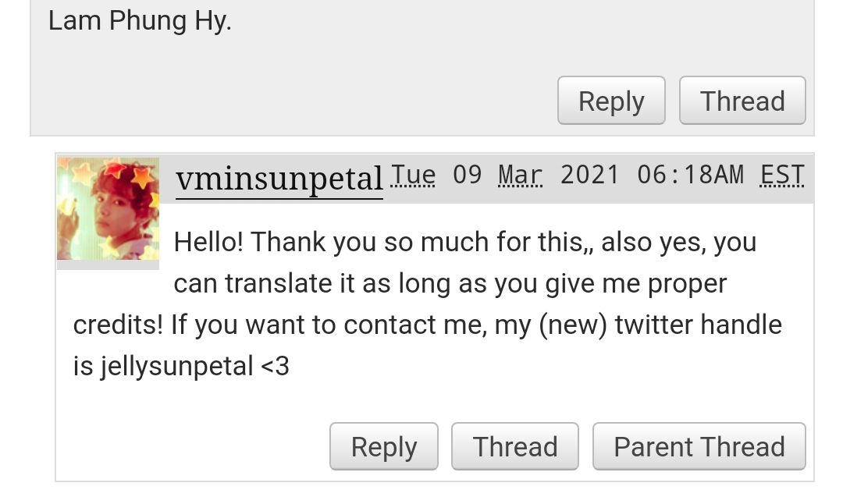
Task: Click the 'can translate it' line of text
Action: click(x=450, y=283)
